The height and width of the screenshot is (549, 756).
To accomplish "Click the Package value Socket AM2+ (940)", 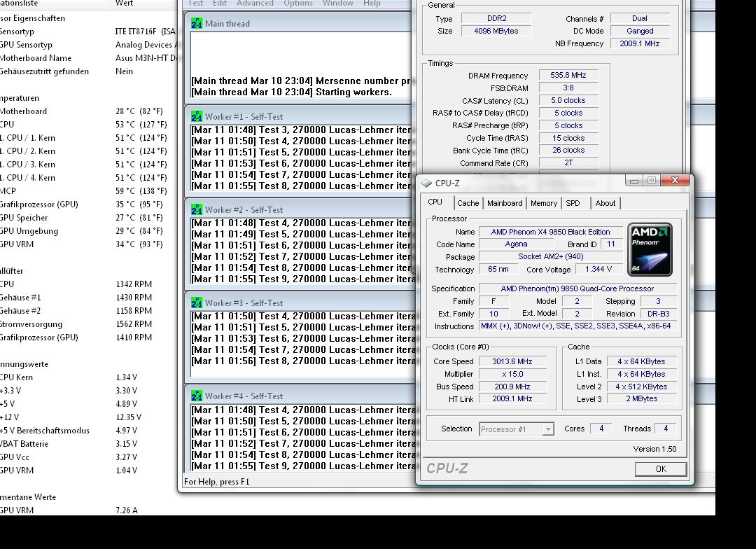I will point(550,257).
